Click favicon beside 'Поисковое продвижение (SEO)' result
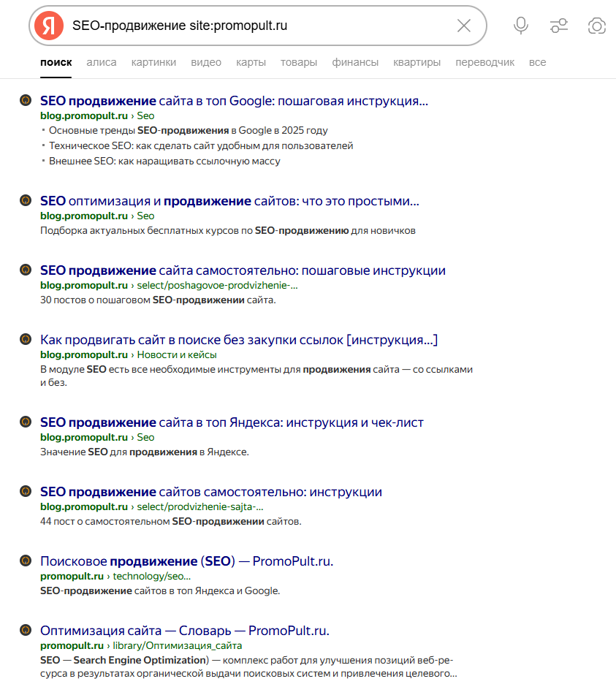The width and height of the screenshot is (616, 695). point(26,561)
